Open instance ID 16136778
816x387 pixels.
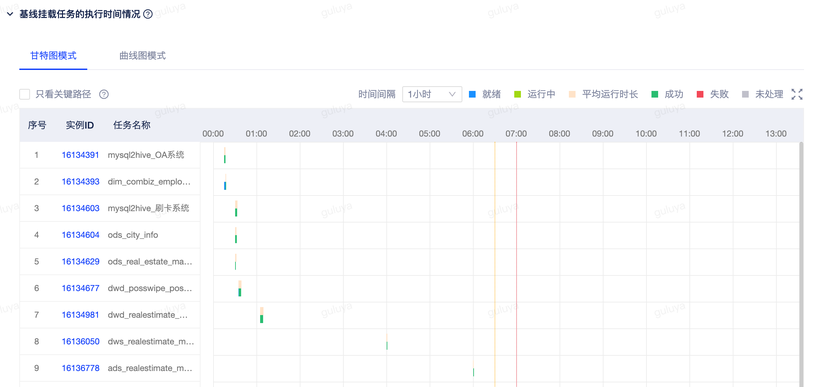pyautogui.click(x=80, y=368)
